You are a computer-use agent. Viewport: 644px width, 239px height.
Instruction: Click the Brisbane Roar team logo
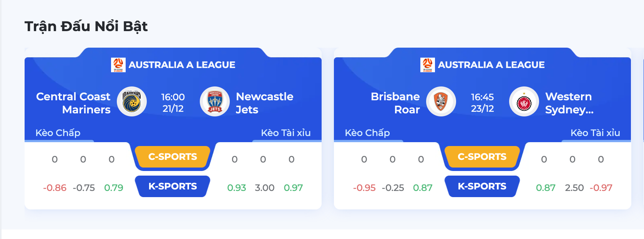tap(441, 101)
